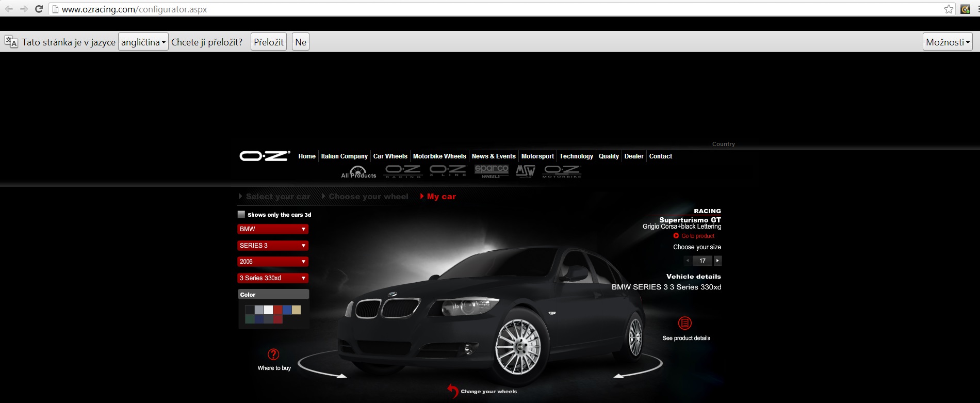Click the Change your wheels link text
This screenshot has width=980, height=403.
point(488,392)
